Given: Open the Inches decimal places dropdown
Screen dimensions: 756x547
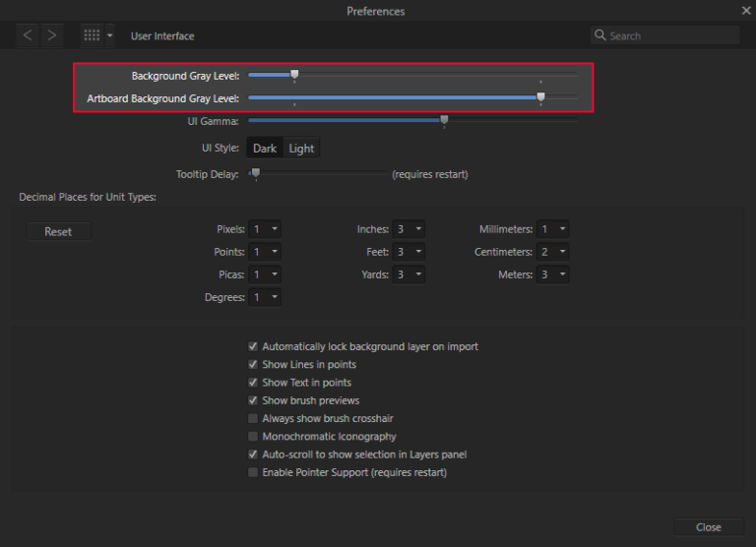Looking at the screenshot, I should [409, 229].
